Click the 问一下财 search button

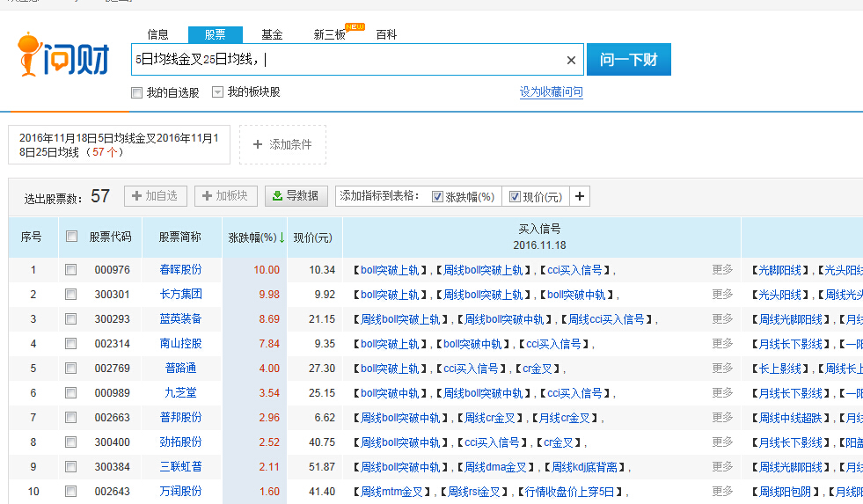(x=628, y=60)
